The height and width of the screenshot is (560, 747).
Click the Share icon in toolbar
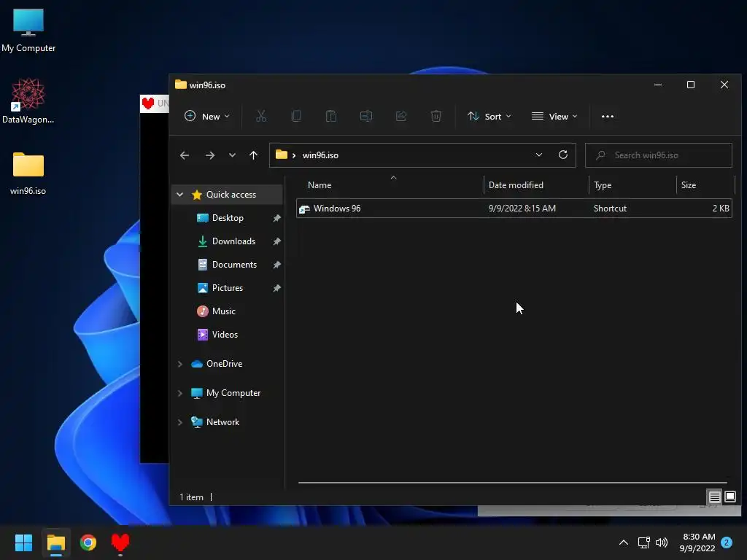pyautogui.click(x=401, y=116)
